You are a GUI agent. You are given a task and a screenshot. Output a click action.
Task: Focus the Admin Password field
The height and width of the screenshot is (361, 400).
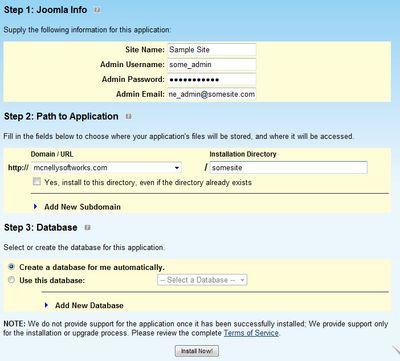[212, 79]
